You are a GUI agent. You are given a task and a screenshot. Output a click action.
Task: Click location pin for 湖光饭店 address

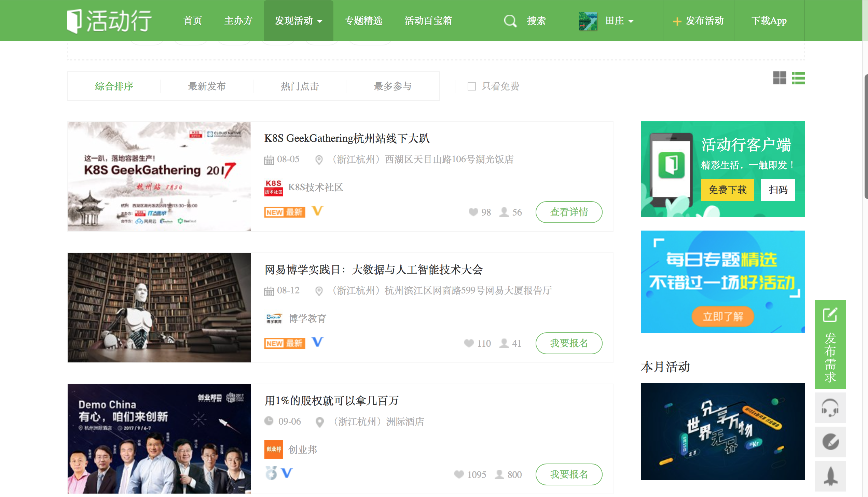coord(319,160)
